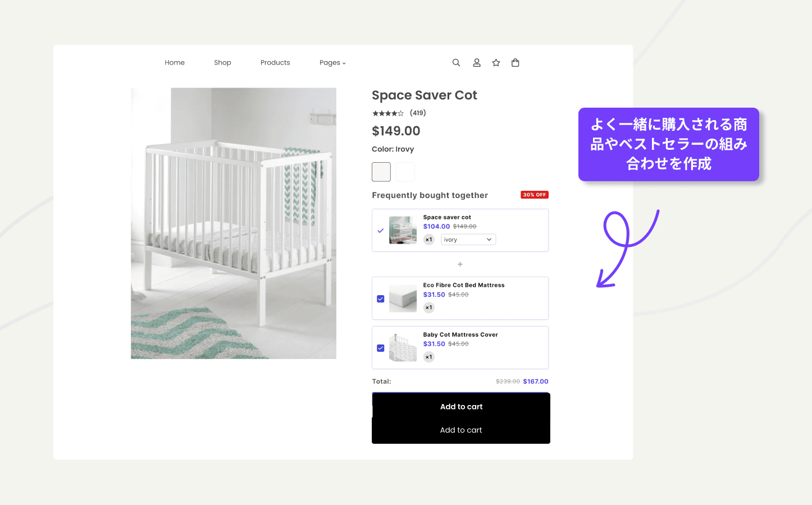
Task: Click the Eco Fibre Mattress thumbnail
Action: [x=403, y=299]
